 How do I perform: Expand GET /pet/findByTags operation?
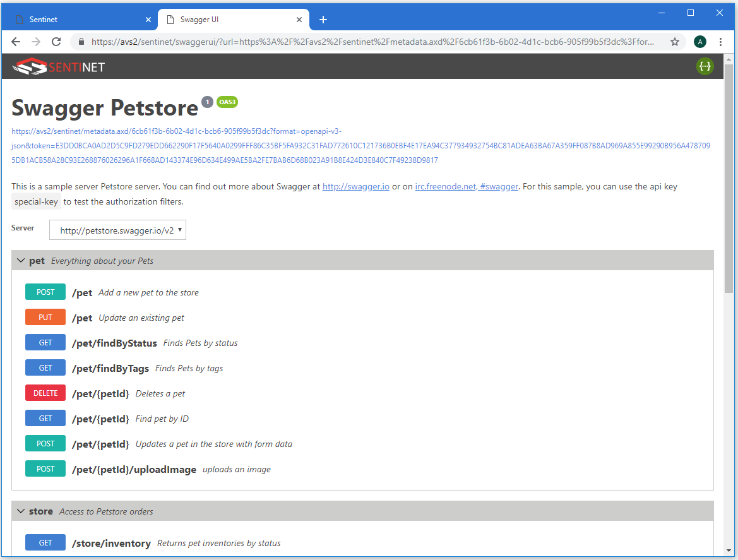click(x=362, y=368)
